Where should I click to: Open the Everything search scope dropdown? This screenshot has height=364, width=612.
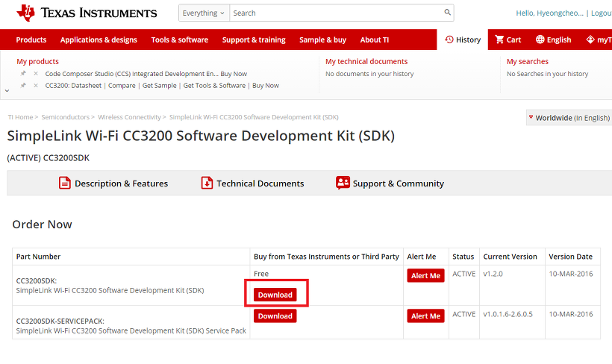click(x=204, y=13)
